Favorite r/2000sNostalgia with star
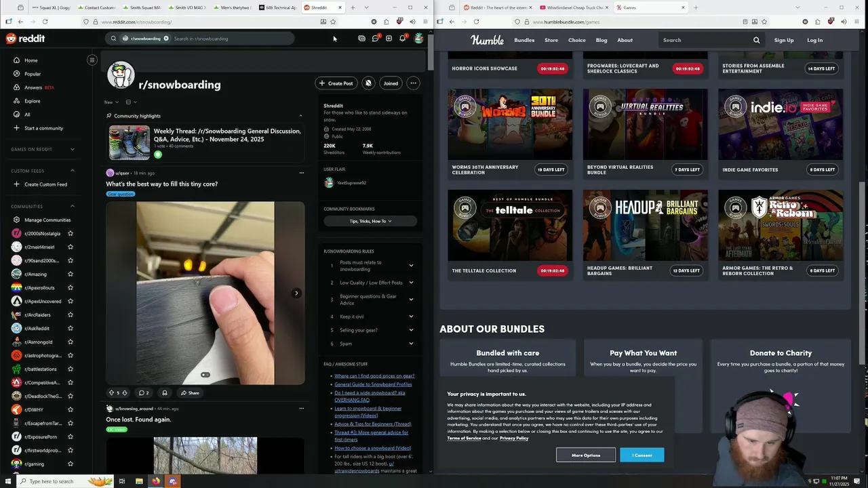The image size is (868, 488). click(x=70, y=234)
